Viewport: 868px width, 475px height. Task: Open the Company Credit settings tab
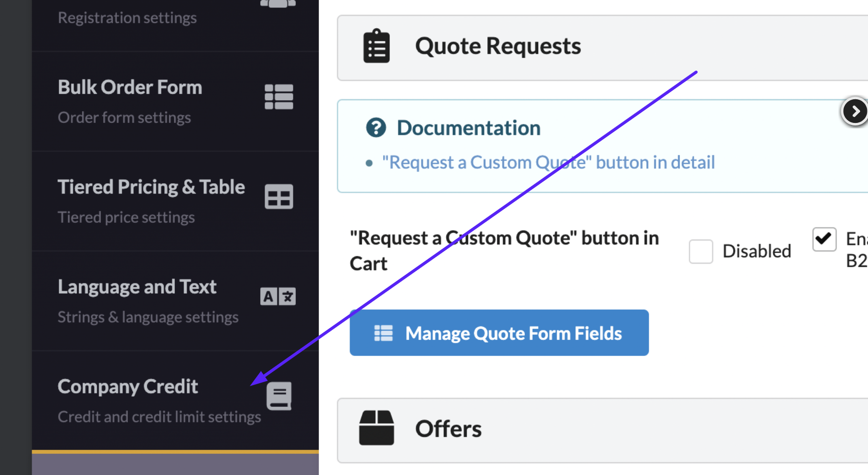click(x=175, y=401)
